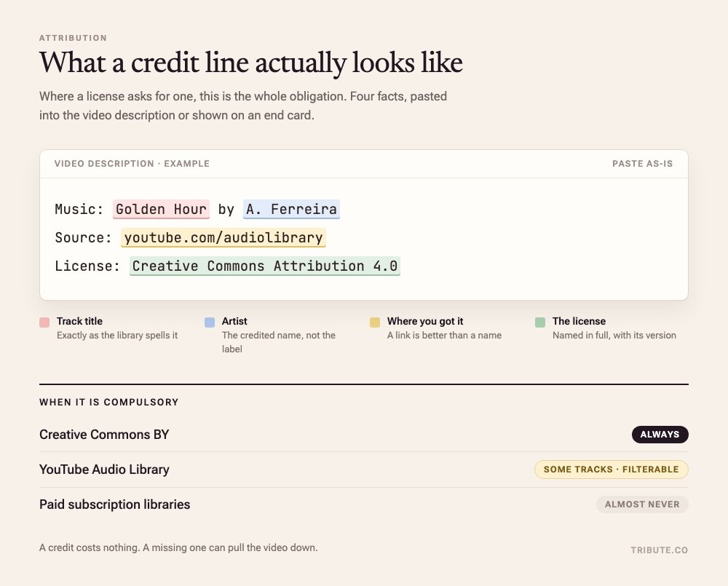
Task: Click 'A link is better than a name' caption
Action: point(444,336)
